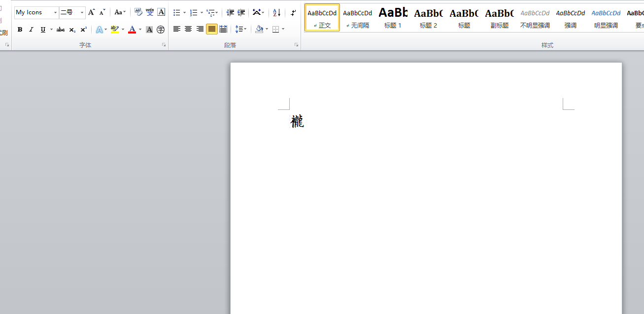Apply the red font color
Image resolution: width=644 pixels, height=314 pixels.
132,30
